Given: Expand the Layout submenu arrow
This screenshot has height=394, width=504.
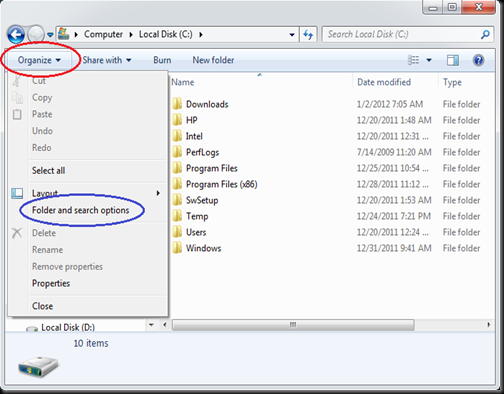Looking at the screenshot, I should [x=159, y=193].
